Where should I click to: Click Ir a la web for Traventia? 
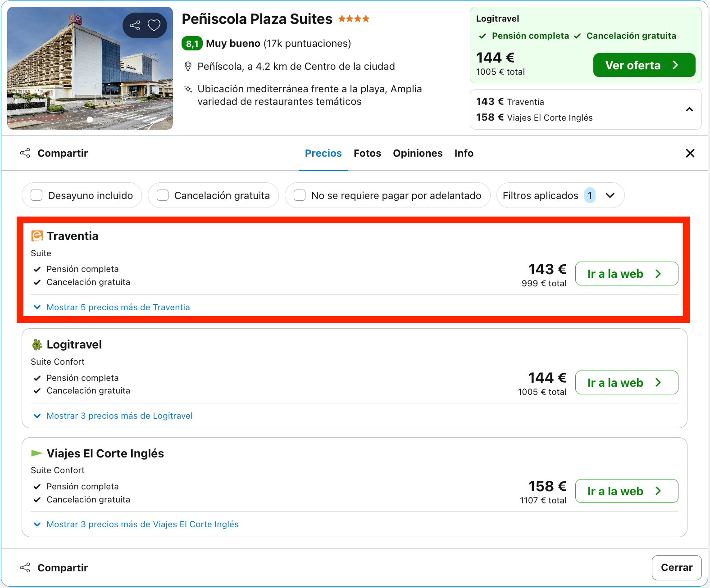pyautogui.click(x=627, y=274)
